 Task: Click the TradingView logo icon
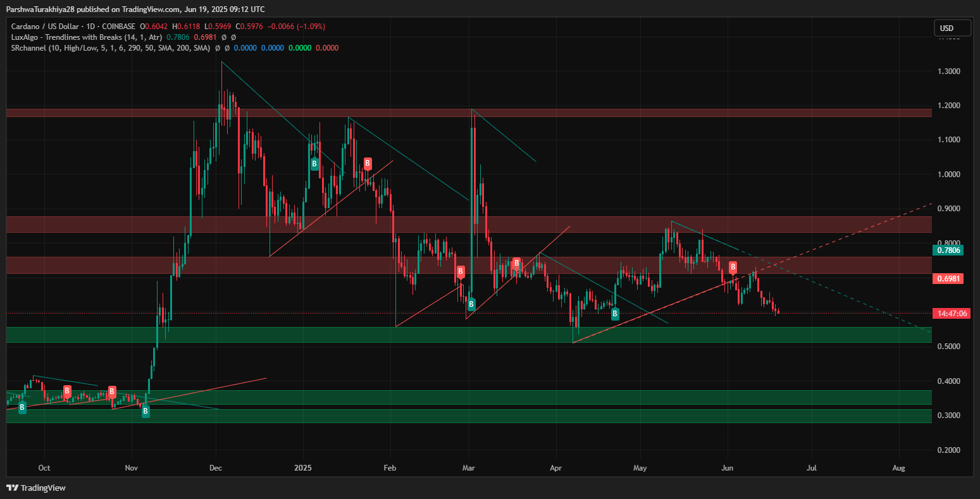(13, 488)
